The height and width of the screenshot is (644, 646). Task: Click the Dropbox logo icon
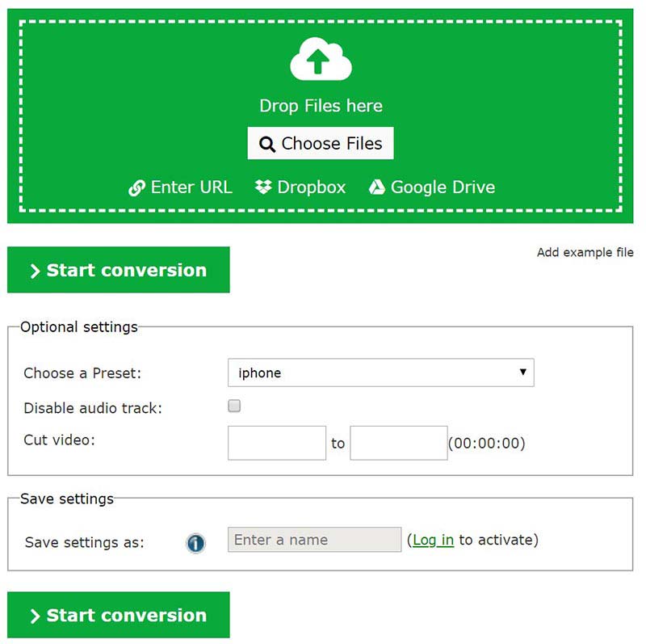click(x=263, y=187)
